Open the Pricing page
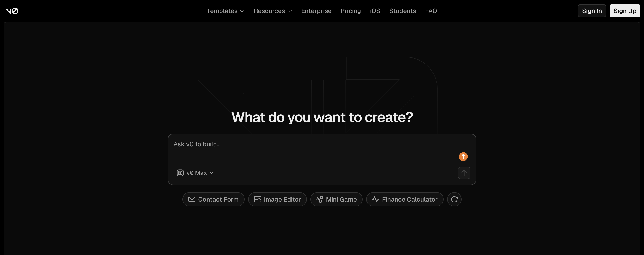644x255 pixels. [350, 11]
